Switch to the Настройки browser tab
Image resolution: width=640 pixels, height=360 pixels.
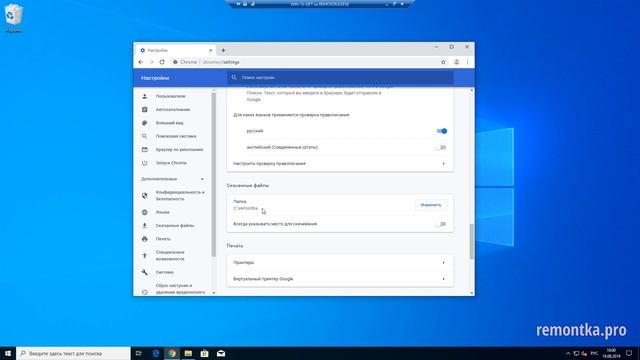176,50
